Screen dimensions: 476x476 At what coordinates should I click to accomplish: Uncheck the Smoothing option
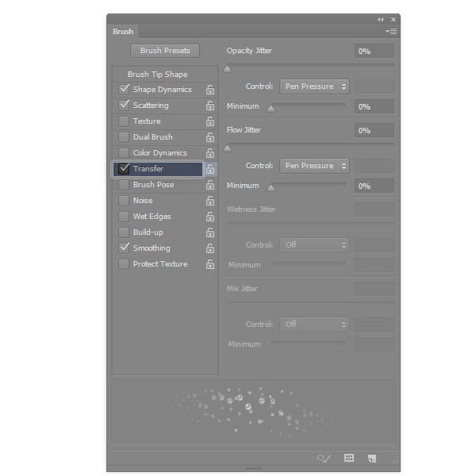[x=124, y=248]
